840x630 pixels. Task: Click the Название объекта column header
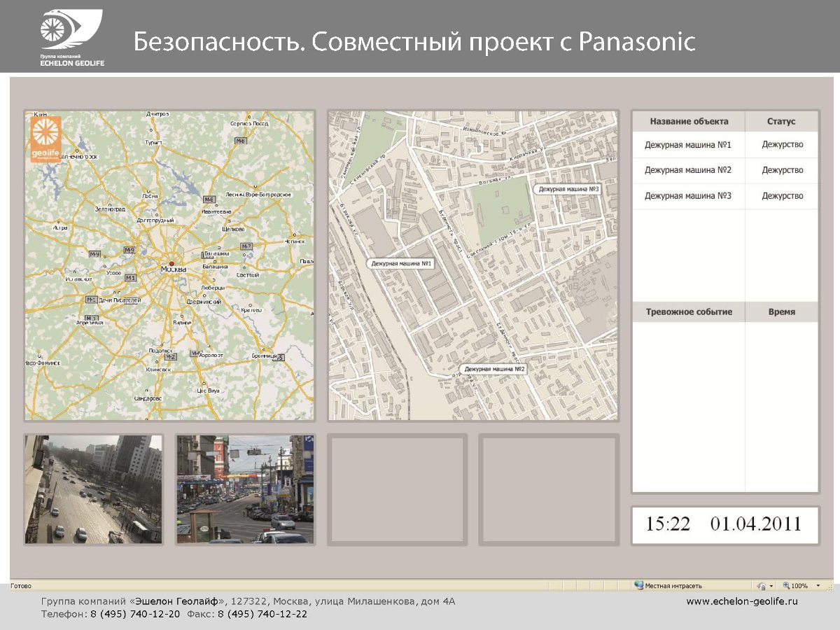[689, 121]
